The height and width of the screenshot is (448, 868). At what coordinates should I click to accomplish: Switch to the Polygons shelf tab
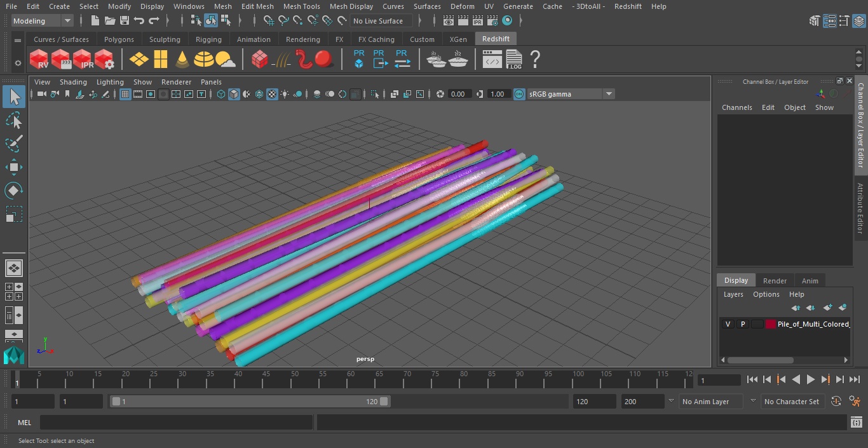tap(119, 39)
